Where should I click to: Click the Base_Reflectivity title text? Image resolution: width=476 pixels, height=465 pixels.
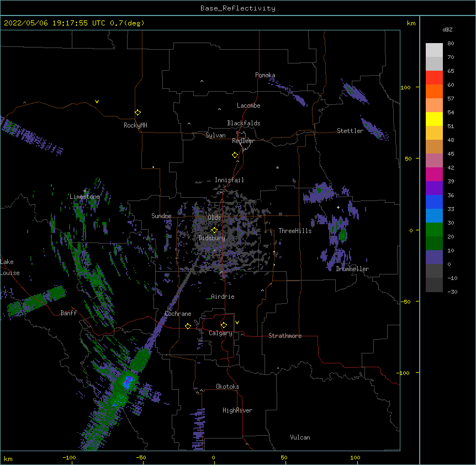(238, 8)
